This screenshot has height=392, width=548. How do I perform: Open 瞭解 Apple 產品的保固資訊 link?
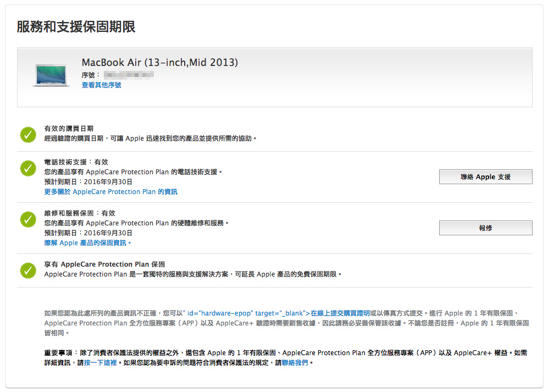click(x=87, y=242)
